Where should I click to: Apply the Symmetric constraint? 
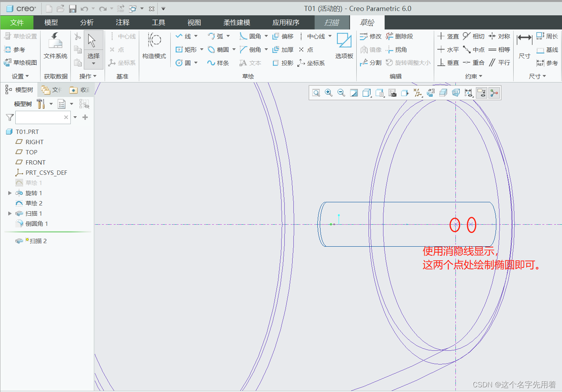tap(499, 36)
